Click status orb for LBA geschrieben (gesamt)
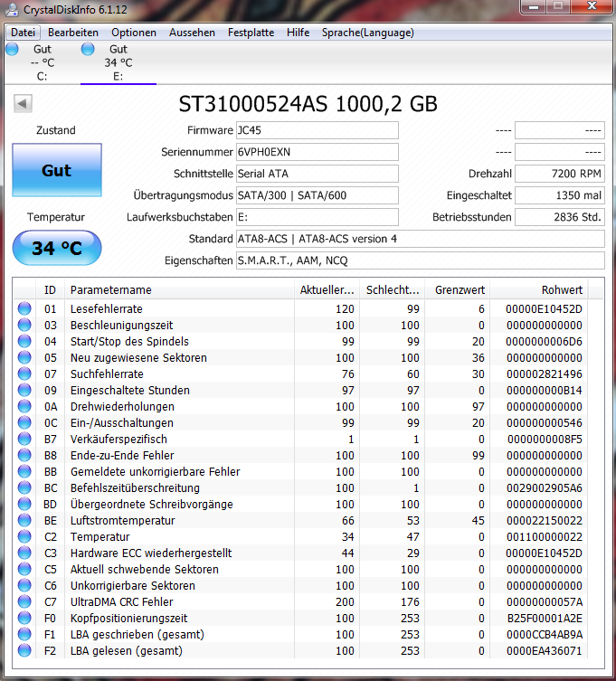616x681 pixels. (x=24, y=635)
